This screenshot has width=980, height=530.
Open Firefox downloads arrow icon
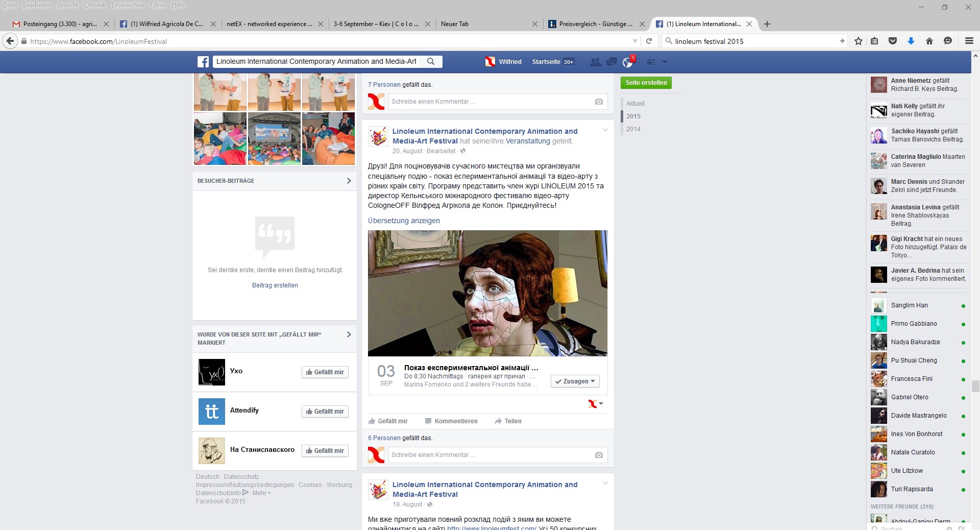(x=911, y=41)
